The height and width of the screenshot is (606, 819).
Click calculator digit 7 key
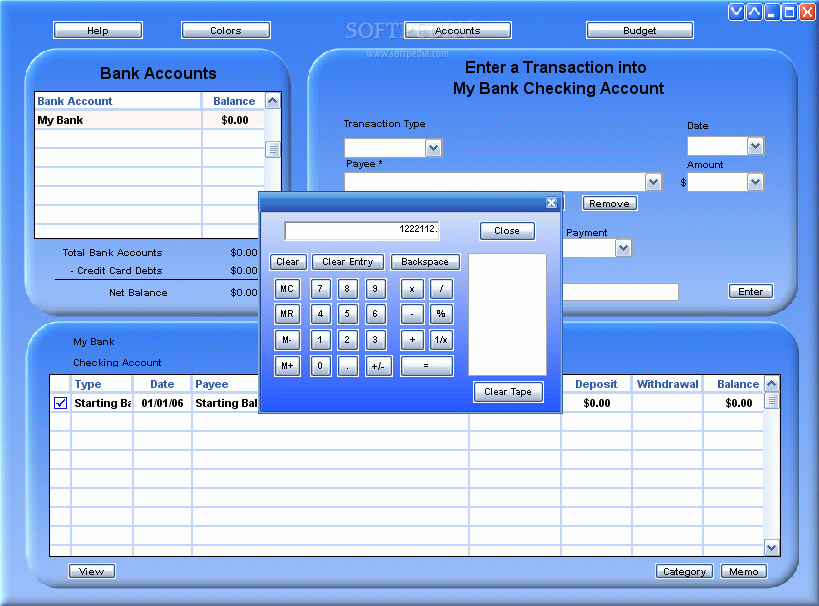tap(321, 289)
